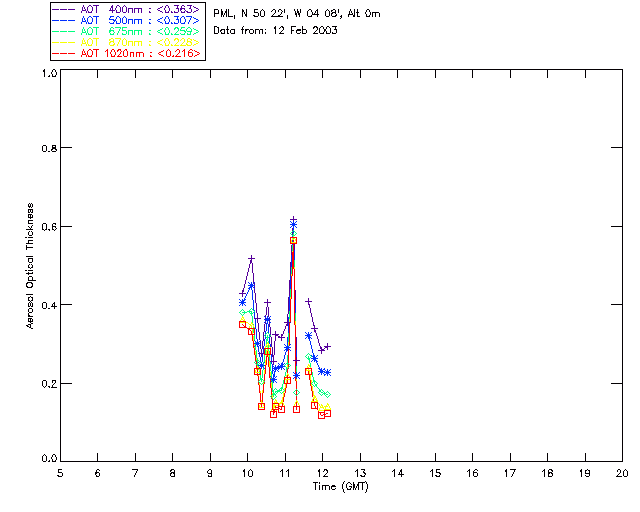Click the x-axis tick label 8

[173, 473]
